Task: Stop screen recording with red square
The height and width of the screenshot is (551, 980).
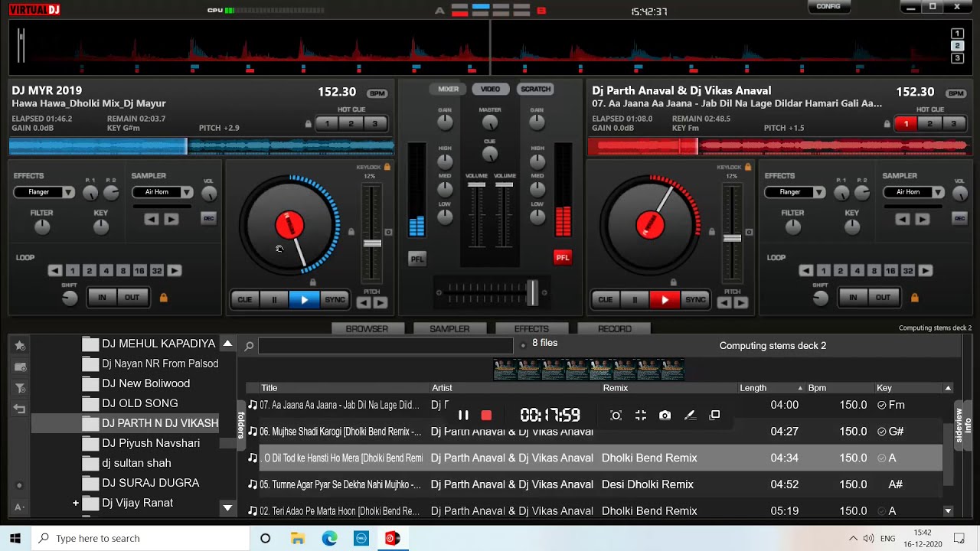Action: pyautogui.click(x=486, y=415)
